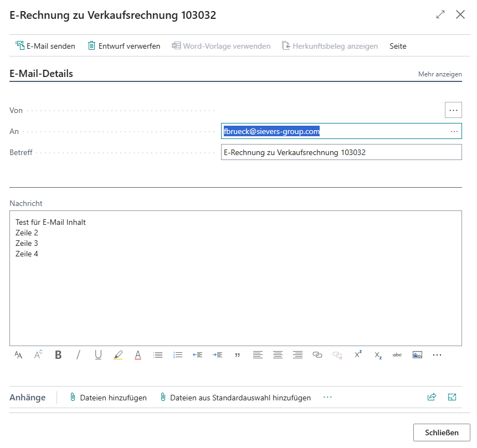Discard the draft via Entwurf verwerfen
The image size is (477, 448).
[x=124, y=46]
